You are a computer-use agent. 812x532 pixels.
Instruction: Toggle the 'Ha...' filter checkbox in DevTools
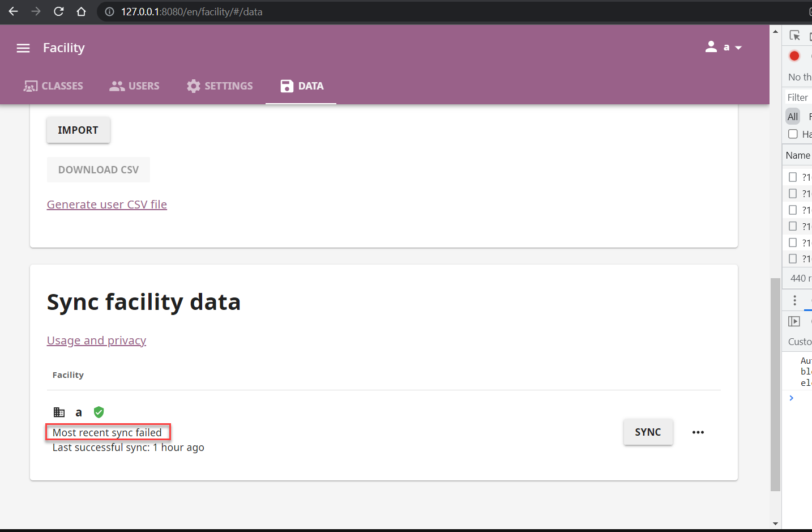[x=793, y=134]
